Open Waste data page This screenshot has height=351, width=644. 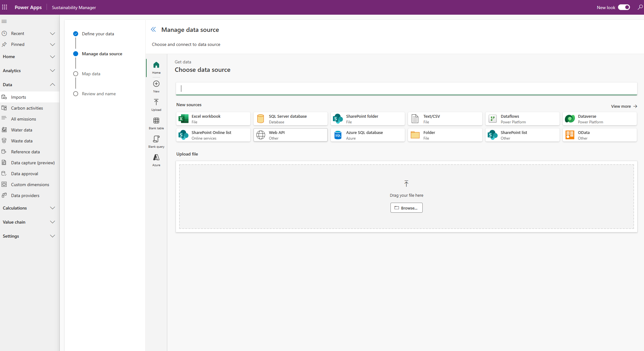(30, 141)
